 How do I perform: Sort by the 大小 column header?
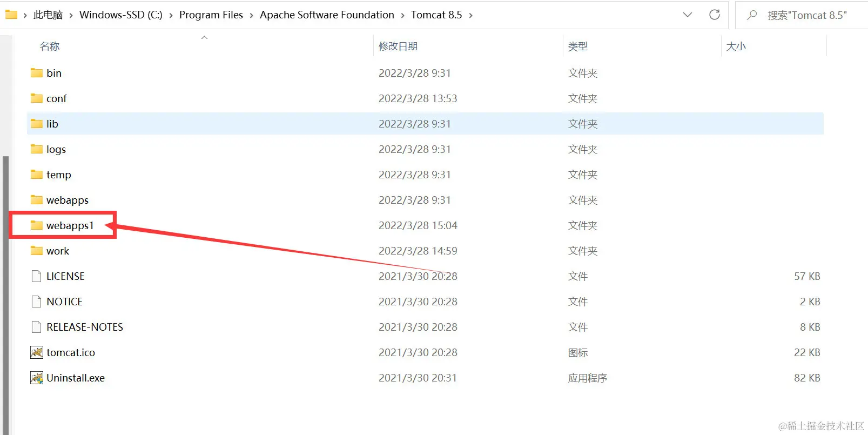pos(736,46)
